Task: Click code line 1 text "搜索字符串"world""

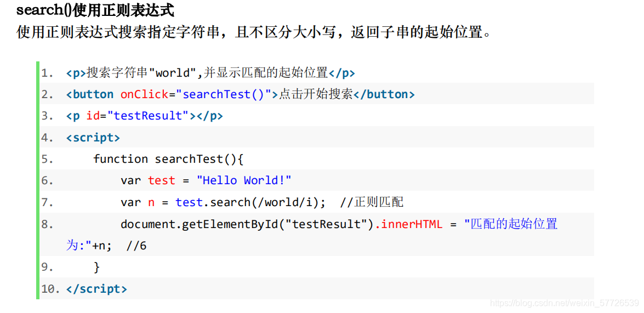Action: point(142,73)
